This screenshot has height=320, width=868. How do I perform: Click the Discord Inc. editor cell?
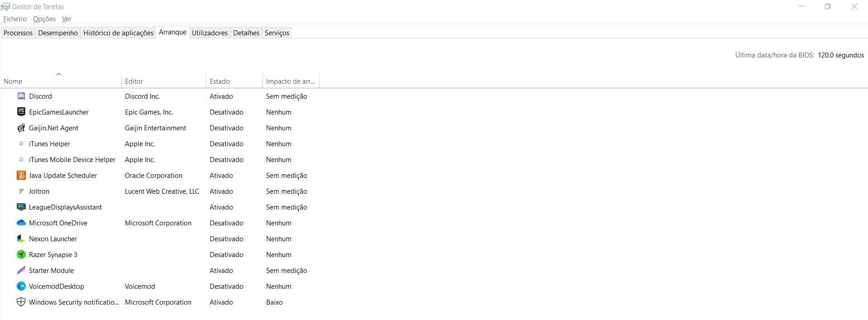(x=142, y=96)
